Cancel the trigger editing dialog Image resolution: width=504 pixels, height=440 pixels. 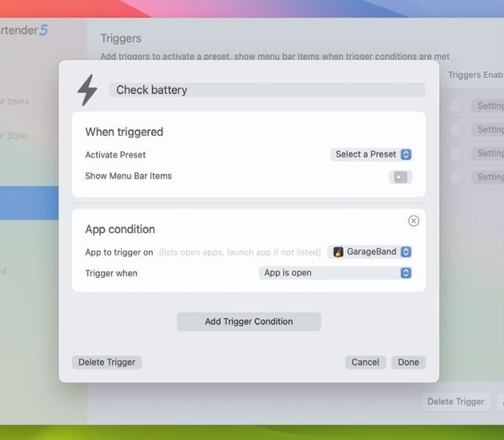click(365, 362)
